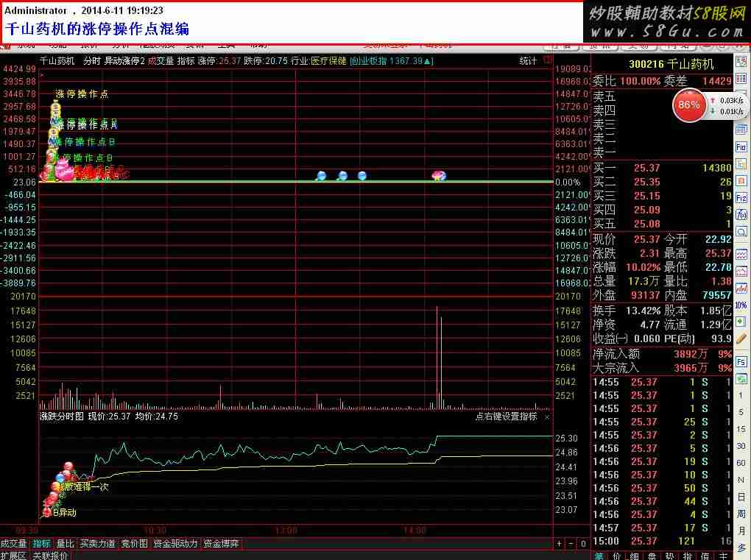
Task: Switch to the 竞价图 tab
Action: coord(133,544)
